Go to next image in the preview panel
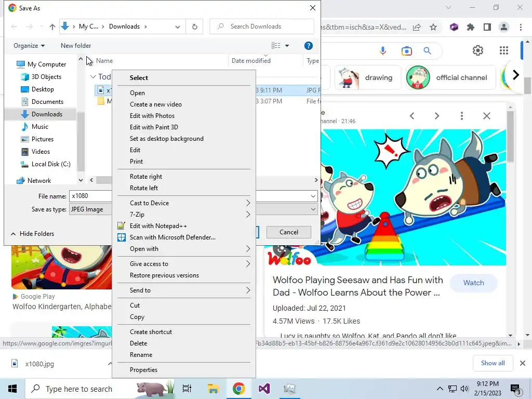532x399 pixels. [x=436, y=116]
